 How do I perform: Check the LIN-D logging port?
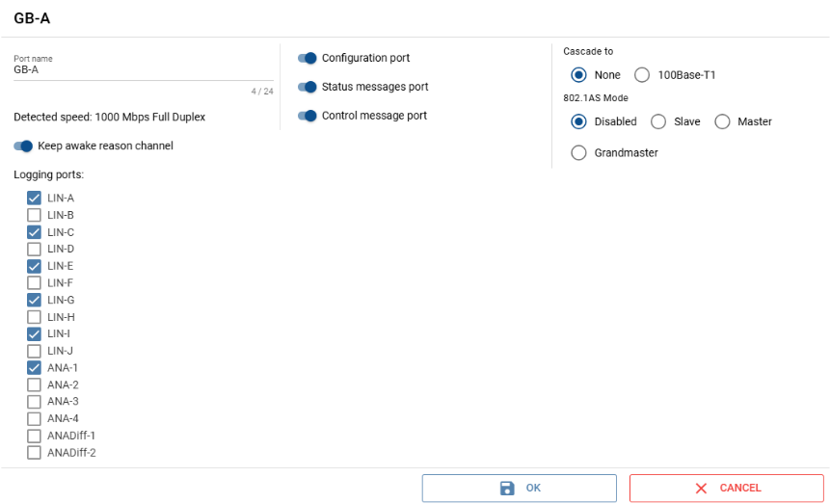point(35,249)
